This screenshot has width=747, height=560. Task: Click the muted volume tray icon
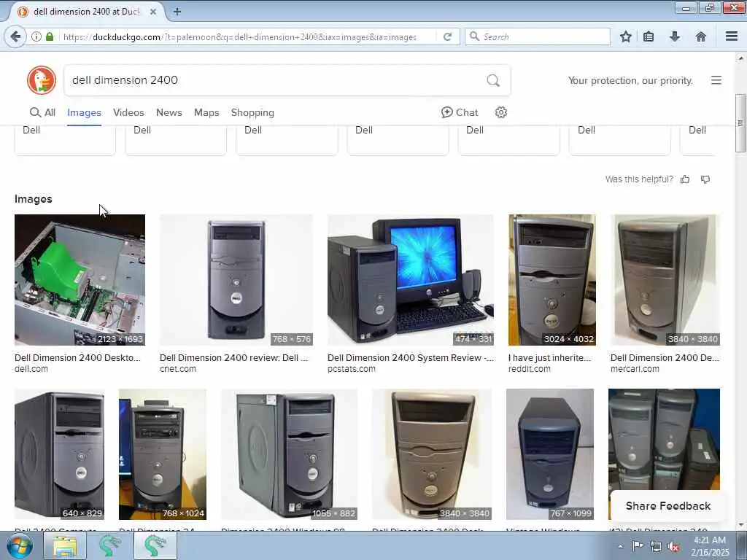point(673,547)
